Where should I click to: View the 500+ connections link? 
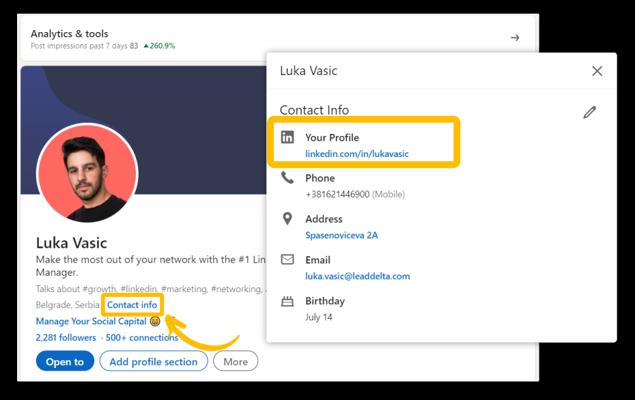(142, 338)
